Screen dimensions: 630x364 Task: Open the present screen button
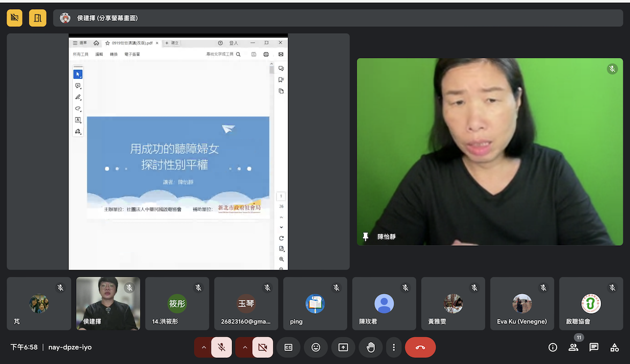pos(343,347)
